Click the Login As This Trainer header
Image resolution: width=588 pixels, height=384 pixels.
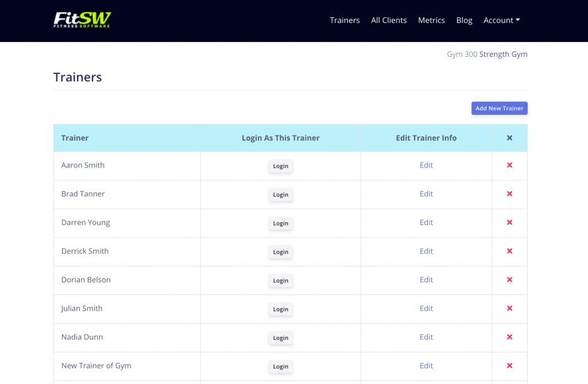[x=280, y=138]
